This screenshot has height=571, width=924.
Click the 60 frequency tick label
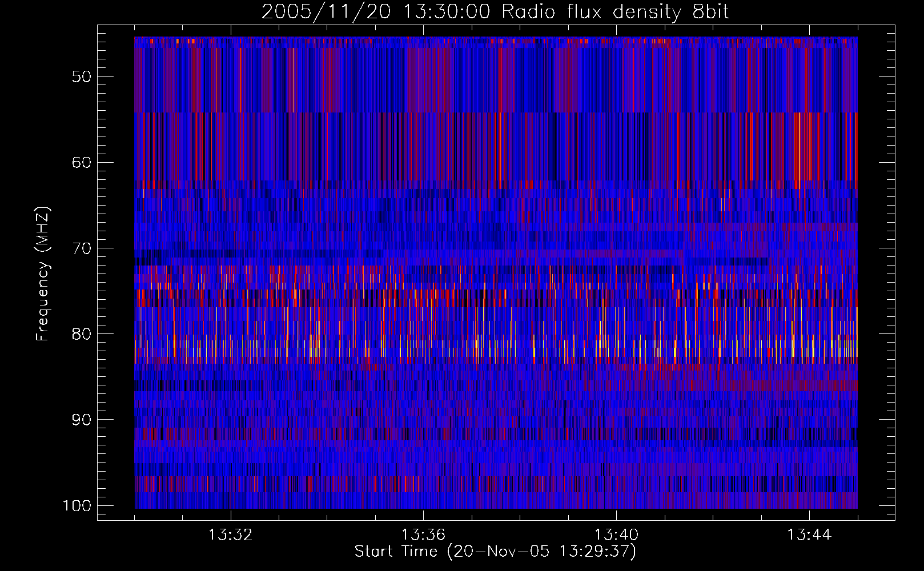click(82, 162)
